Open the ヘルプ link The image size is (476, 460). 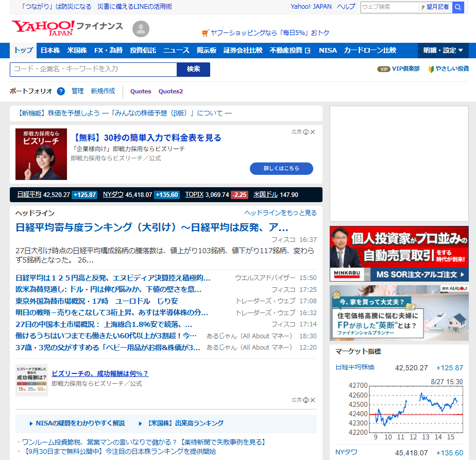pos(346,7)
